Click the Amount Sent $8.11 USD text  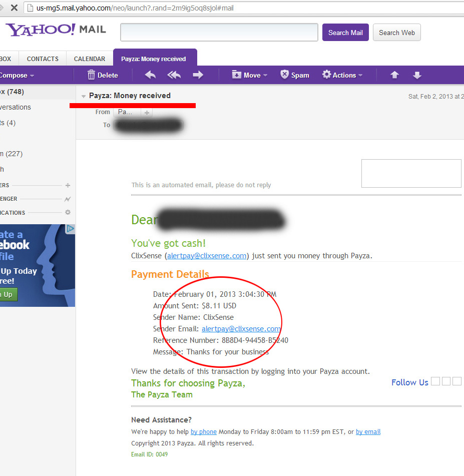point(195,306)
